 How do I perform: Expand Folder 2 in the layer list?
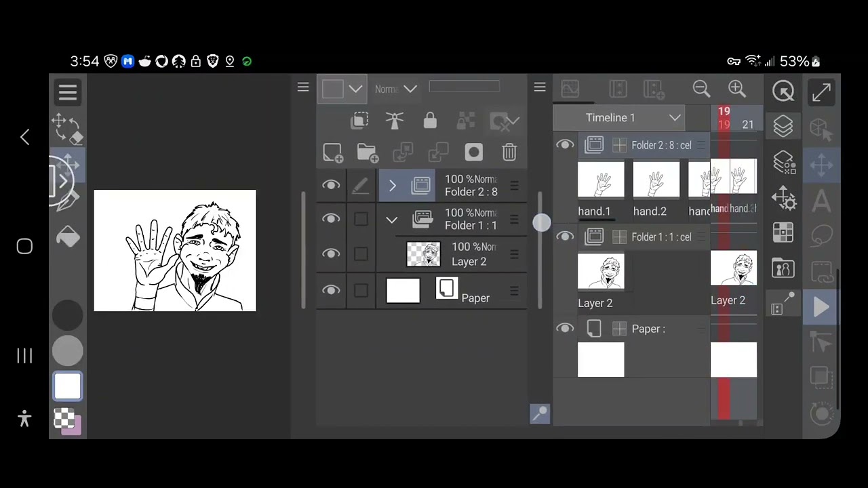click(392, 186)
